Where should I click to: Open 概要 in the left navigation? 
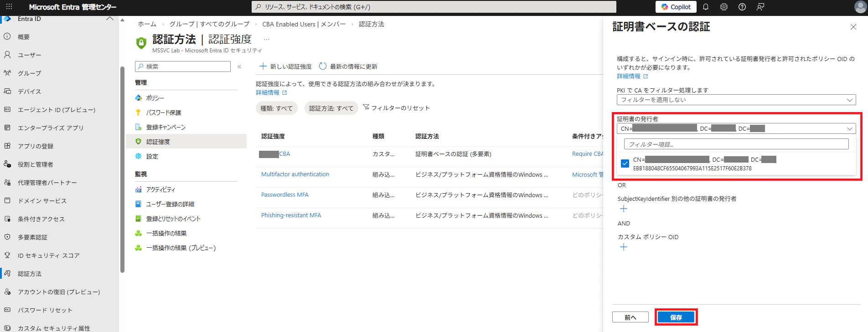[x=24, y=37]
